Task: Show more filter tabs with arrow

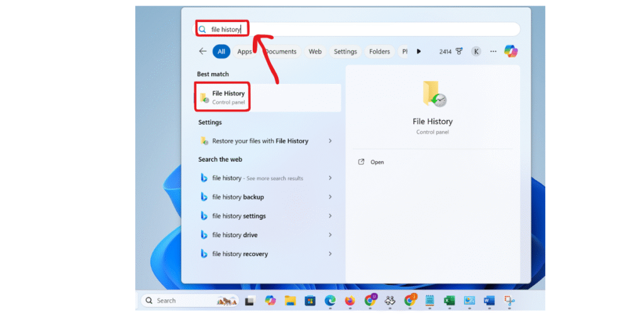Action: pyautogui.click(x=418, y=52)
